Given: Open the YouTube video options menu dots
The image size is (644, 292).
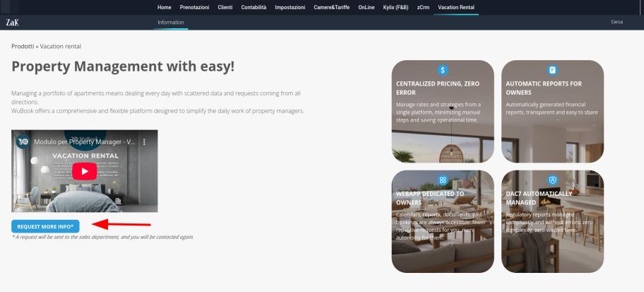Looking at the screenshot, I should 144,142.
